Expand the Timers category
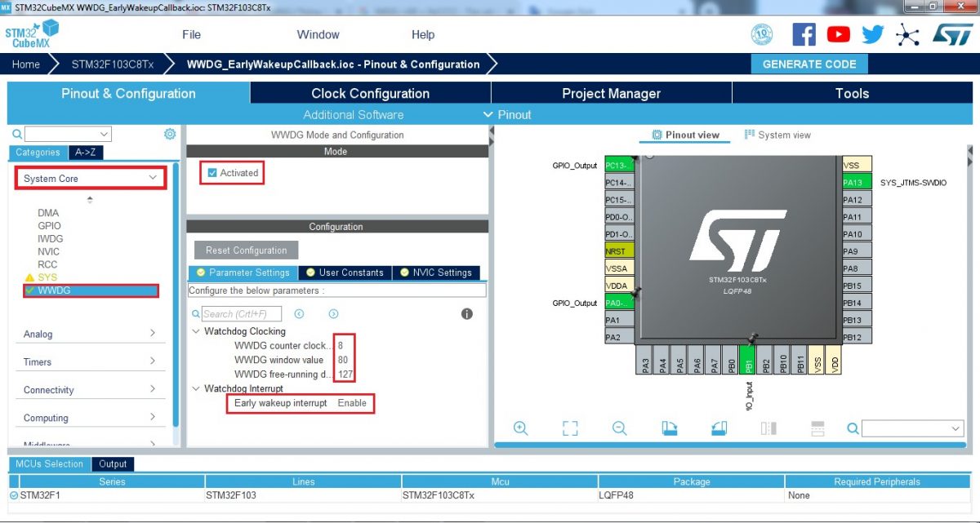The image size is (980, 523). click(153, 361)
